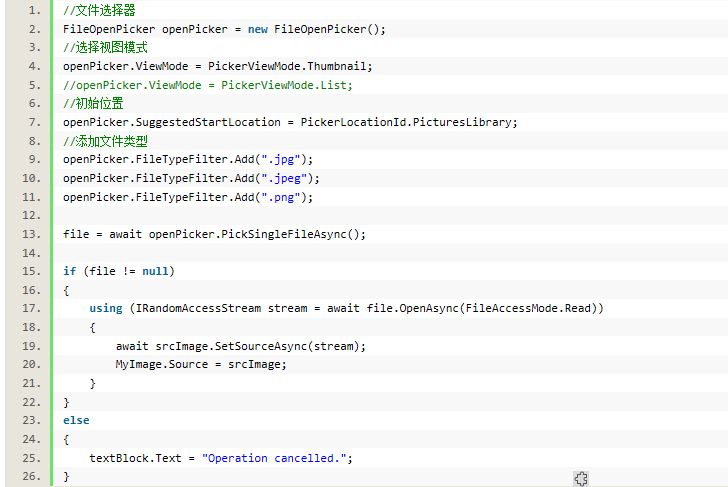The height and width of the screenshot is (487, 728).
Task: Click the MyImage.Source = srcImage line
Action: pyautogui.click(x=201, y=364)
